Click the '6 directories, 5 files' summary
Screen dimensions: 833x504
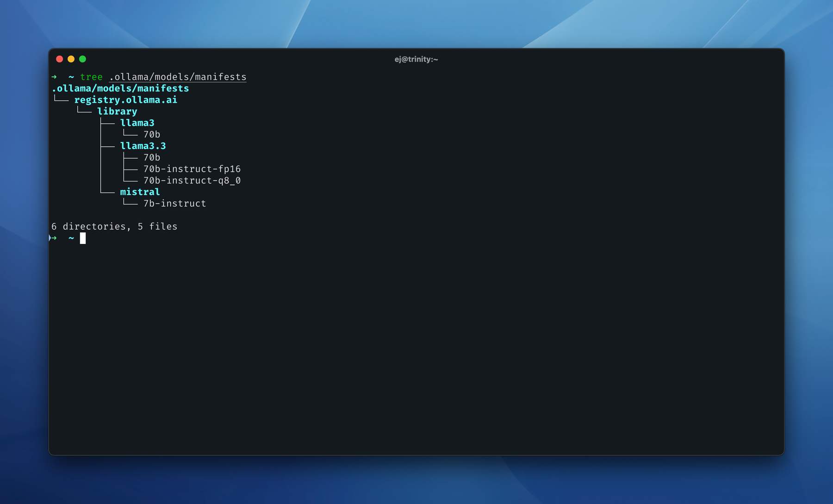pyautogui.click(x=114, y=226)
